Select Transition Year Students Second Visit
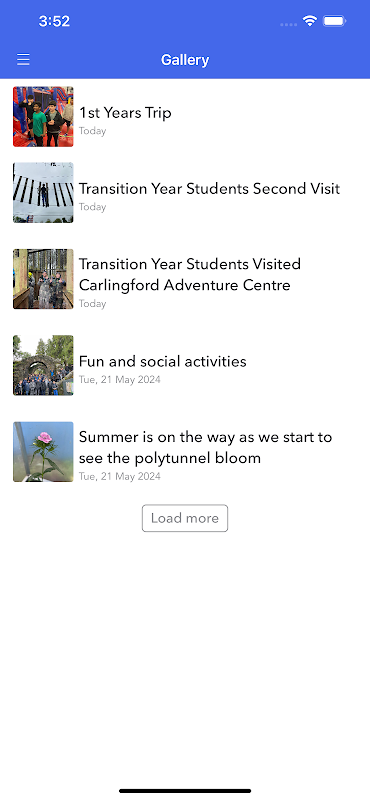This screenshot has width=370, height=800. pyautogui.click(x=209, y=189)
